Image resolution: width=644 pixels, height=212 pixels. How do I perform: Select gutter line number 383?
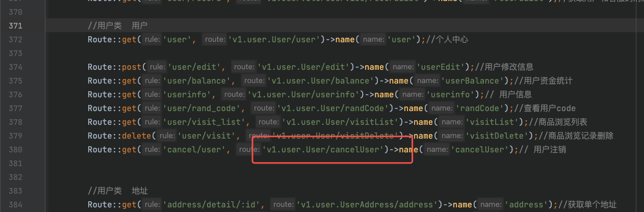[x=16, y=191]
